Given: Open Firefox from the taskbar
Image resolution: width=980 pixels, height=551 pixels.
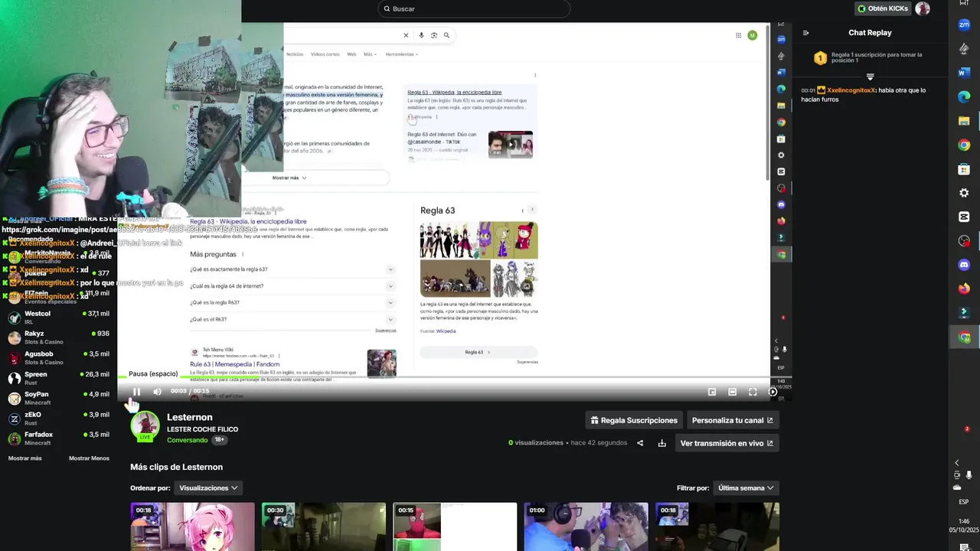Looking at the screenshot, I should (964, 289).
